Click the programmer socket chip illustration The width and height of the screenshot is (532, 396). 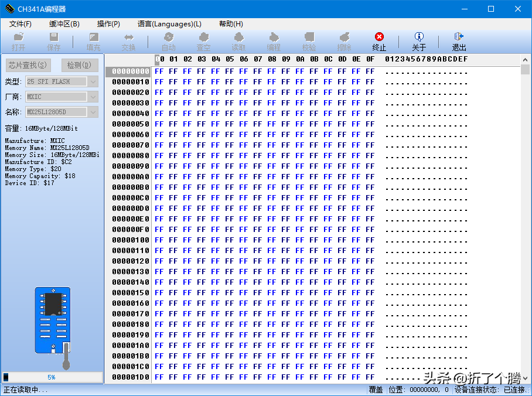coord(53,327)
